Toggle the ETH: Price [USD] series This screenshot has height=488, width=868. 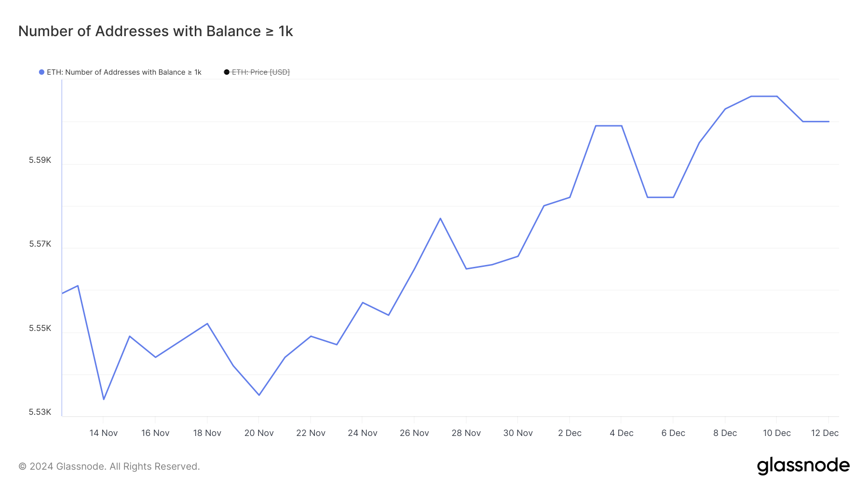[261, 72]
